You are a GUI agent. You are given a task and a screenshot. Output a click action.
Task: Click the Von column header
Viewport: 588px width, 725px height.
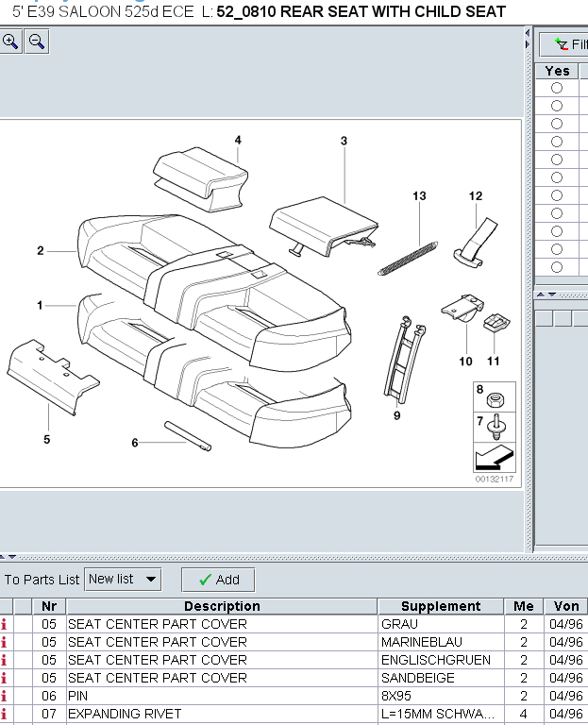[566, 606]
